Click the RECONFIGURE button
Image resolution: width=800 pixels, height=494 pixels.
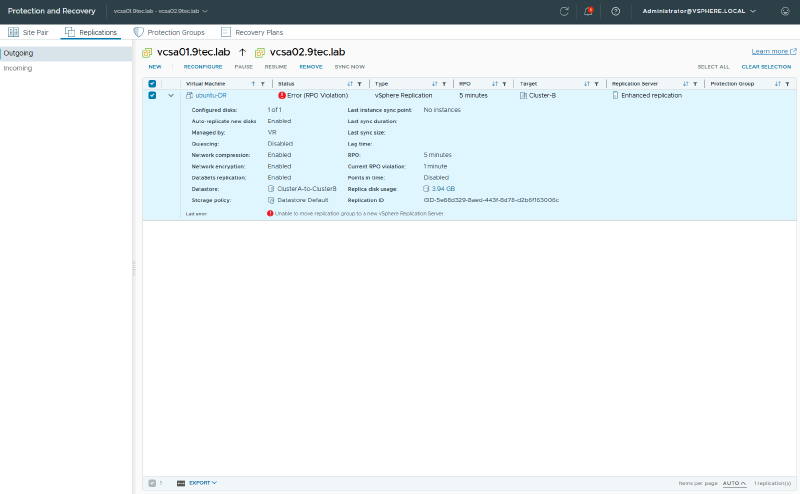[203, 67]
